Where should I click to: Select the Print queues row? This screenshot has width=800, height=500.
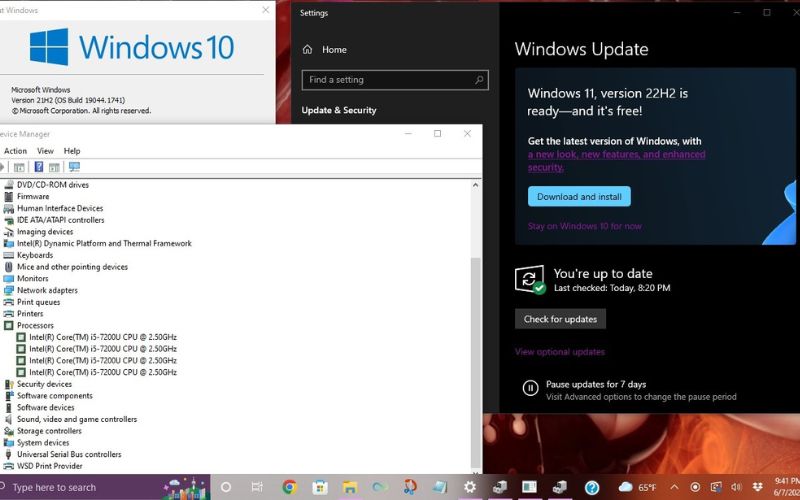[x=38, y=302]
